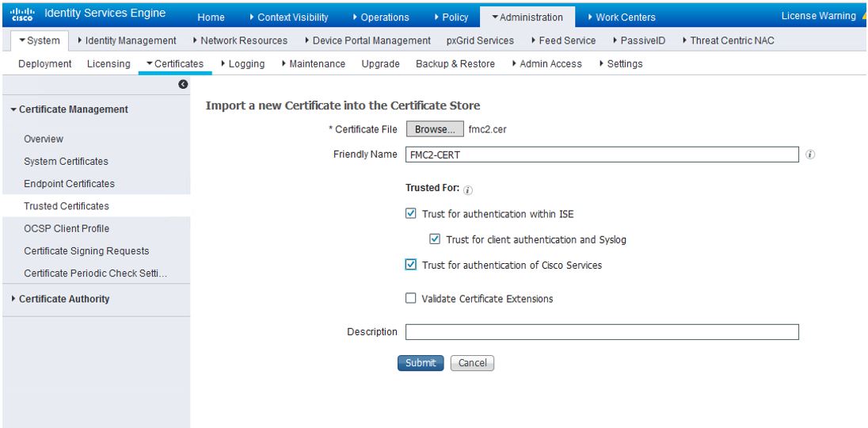Open Certificate Periodic Check Settings

point(95,273)
